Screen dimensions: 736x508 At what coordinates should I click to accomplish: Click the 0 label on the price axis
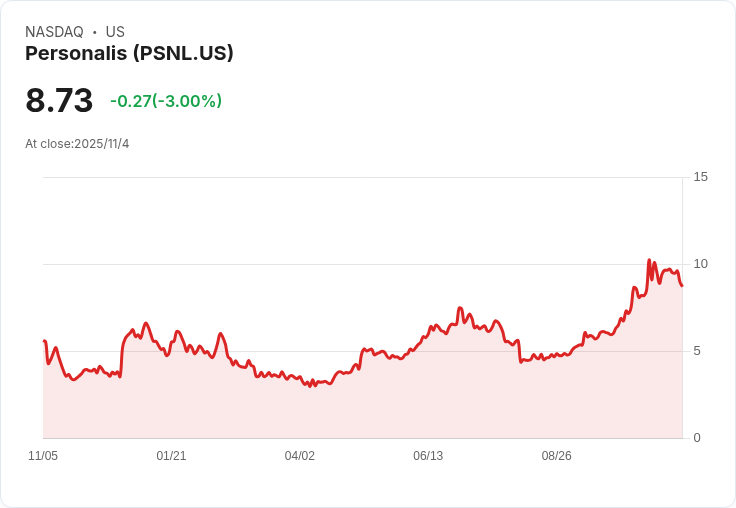(697, 438)
